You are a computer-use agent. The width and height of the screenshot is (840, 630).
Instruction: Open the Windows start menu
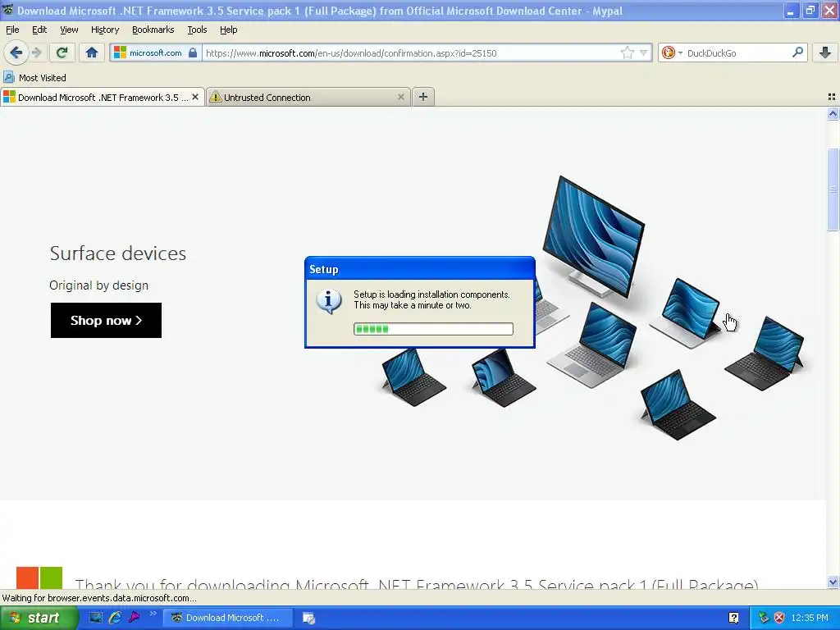(39, 618)
